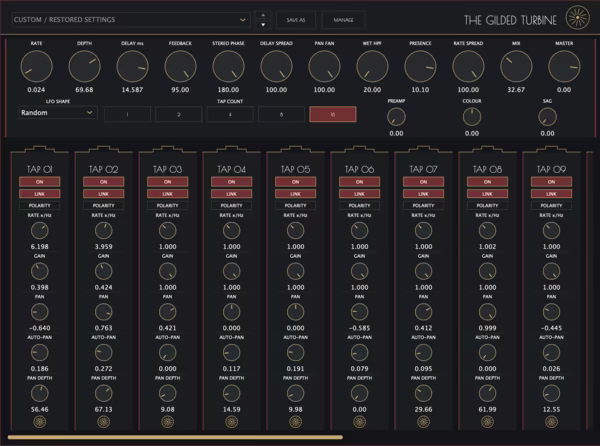The width and height of the screenshot is (600, 446).
Task: Flip POLARITY on Tap 08
Action: [x=487, y=205]
